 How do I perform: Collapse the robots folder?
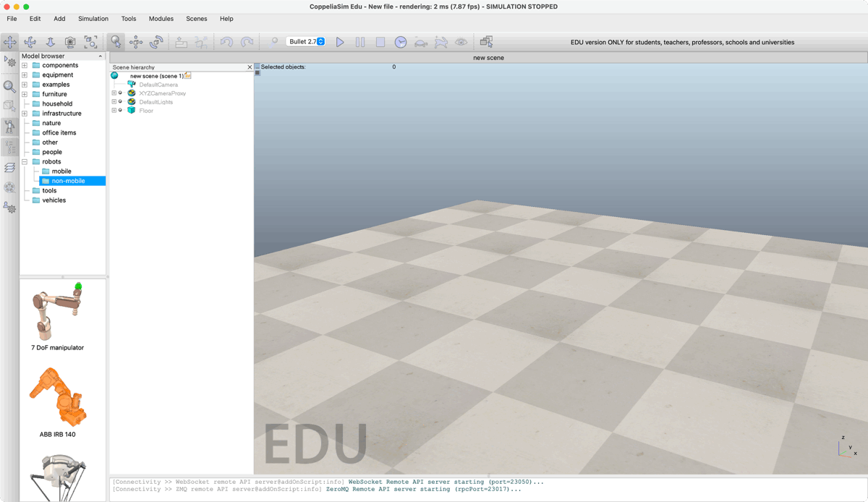pyautogui.click(x=25, y=161)
